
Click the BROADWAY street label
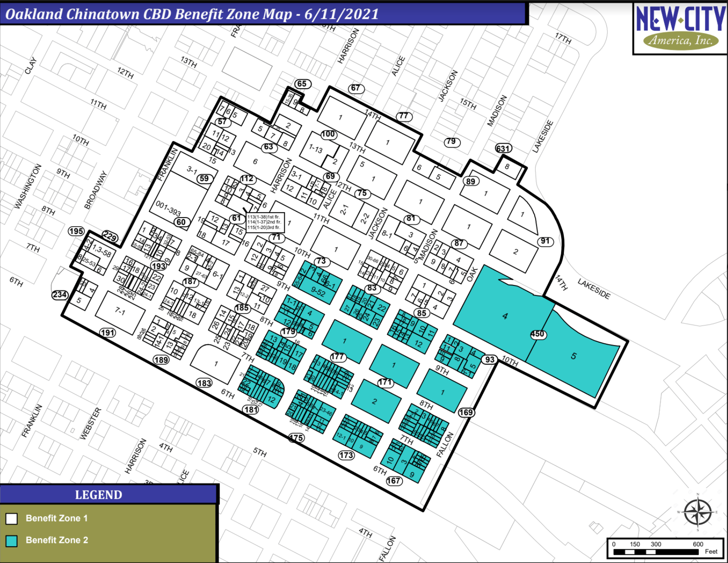click(x=95, y=190)
